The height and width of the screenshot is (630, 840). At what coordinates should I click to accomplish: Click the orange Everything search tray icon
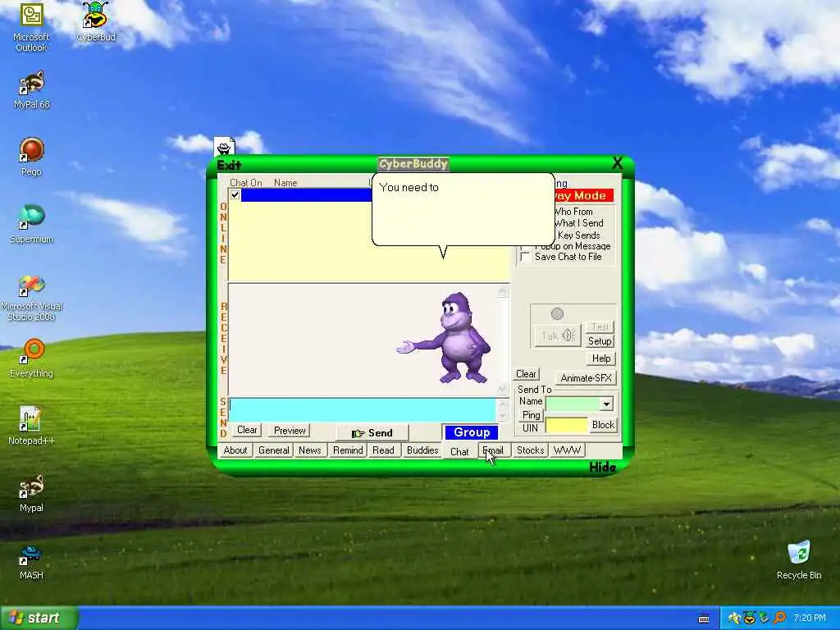[x=779, y=619]
